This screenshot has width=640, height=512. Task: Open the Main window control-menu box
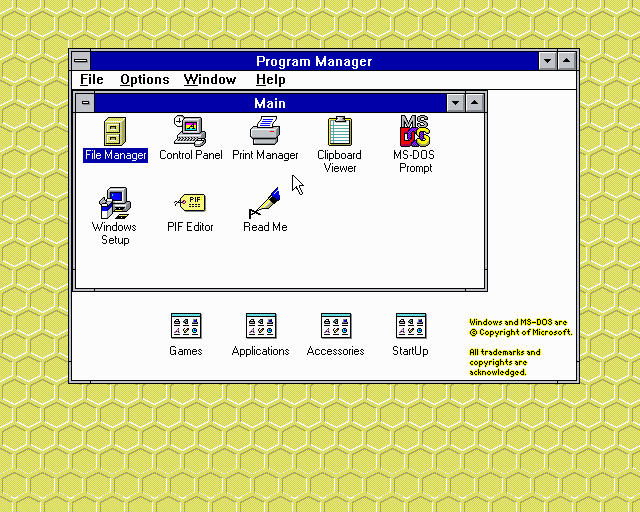coord(86,103)
